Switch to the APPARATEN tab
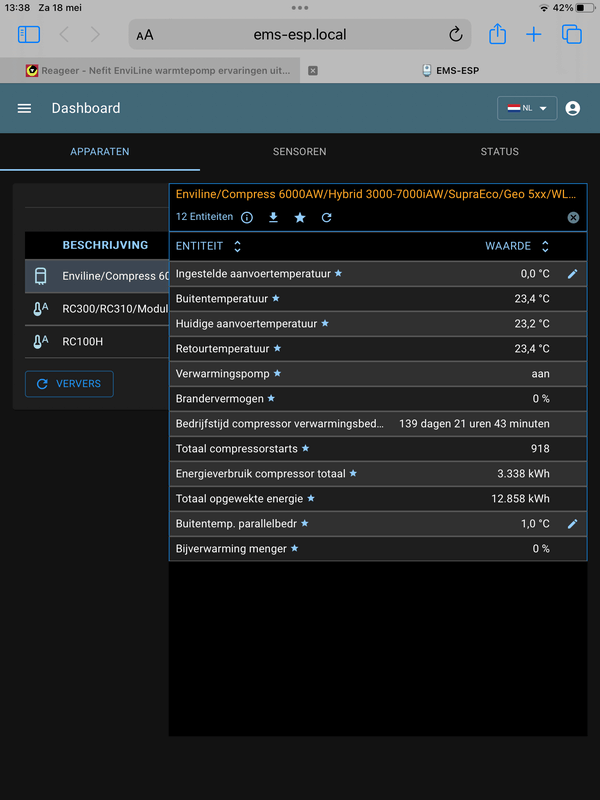 100,152
